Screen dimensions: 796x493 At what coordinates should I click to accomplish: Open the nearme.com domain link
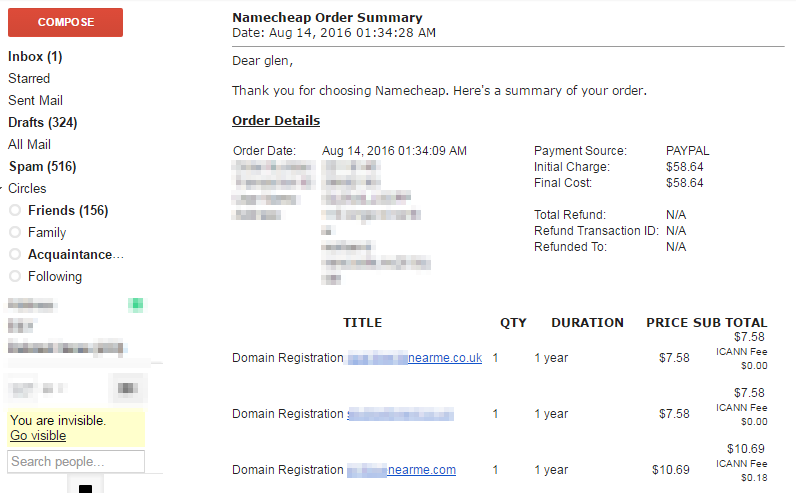401,470
